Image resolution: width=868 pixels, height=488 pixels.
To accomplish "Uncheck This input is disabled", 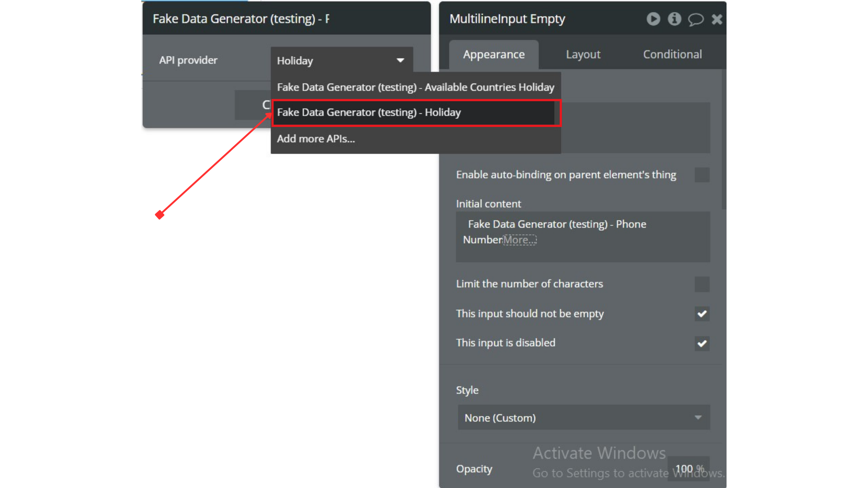I will (x=702, y=343).
